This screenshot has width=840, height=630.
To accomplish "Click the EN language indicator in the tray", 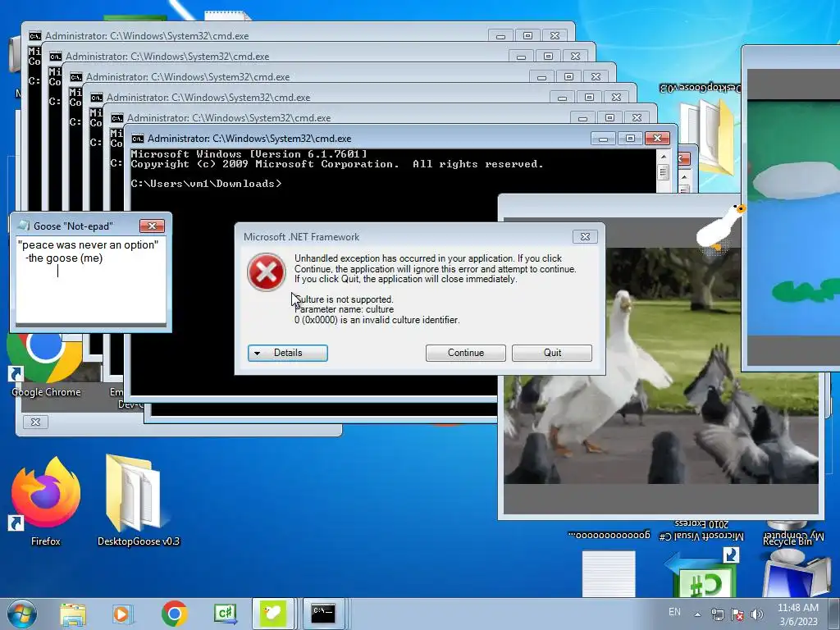I will (x=674, y=612).
